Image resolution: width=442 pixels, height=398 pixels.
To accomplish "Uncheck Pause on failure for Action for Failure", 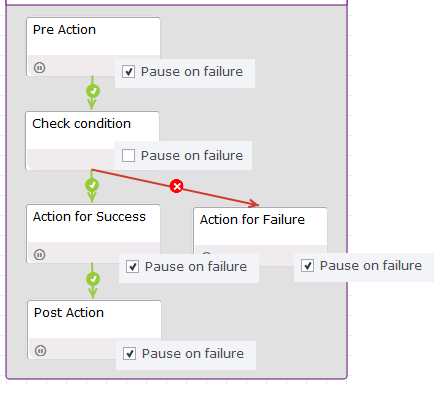I will 307,266.
